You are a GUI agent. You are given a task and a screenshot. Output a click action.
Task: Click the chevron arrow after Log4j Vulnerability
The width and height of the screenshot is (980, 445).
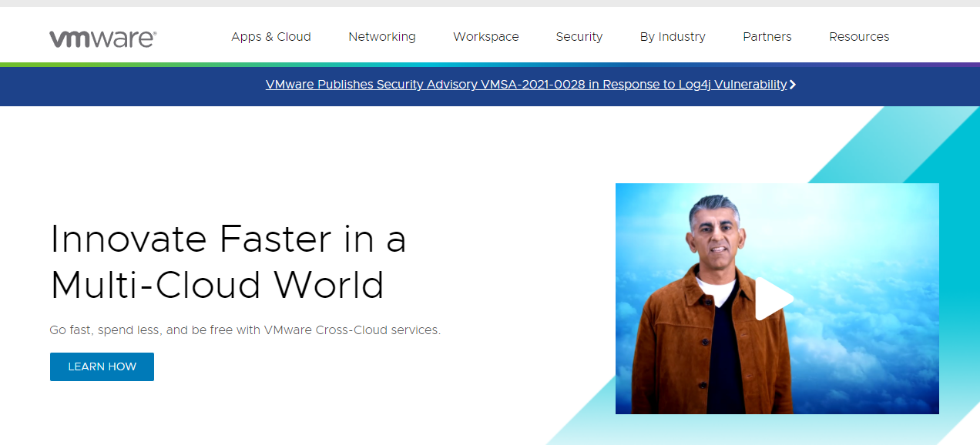coord(793,85)
